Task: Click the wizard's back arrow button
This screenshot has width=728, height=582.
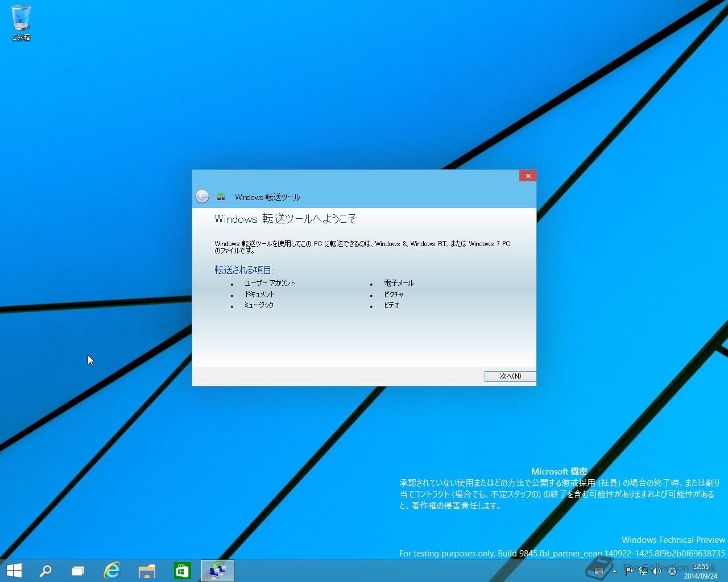Action: (202, 197)
